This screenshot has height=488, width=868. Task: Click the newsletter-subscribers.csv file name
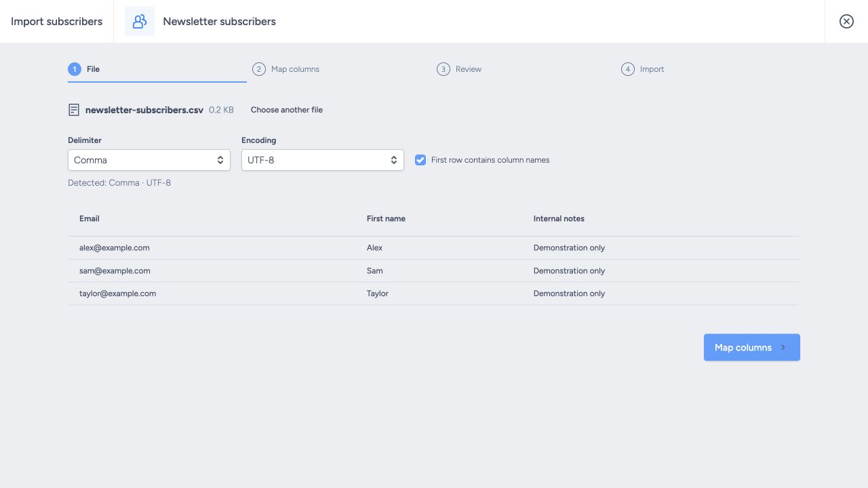pos(144,110)
